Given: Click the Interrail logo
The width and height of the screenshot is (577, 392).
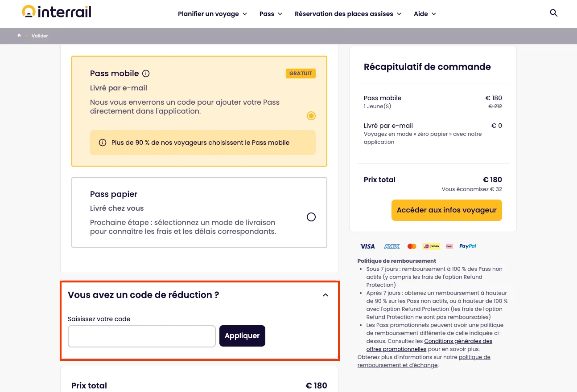Looking at the screenshot, I should [x=56, y=12].
